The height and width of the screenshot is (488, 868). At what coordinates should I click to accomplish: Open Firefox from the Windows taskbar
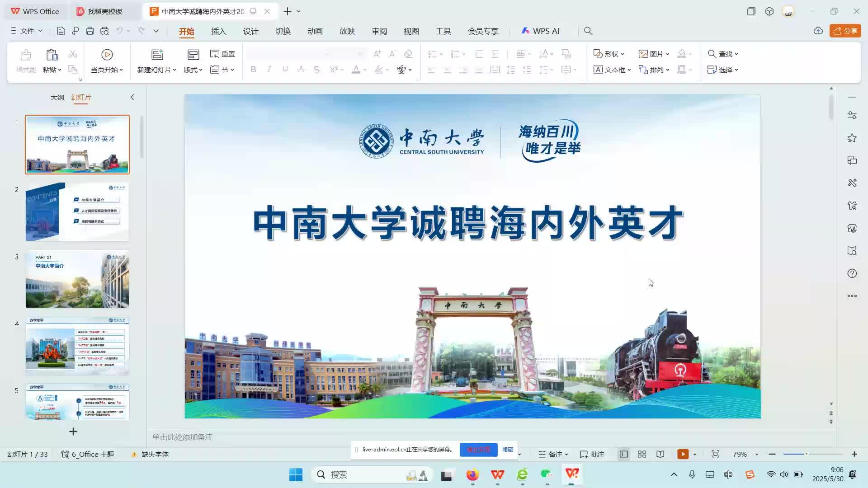(472, 474)
